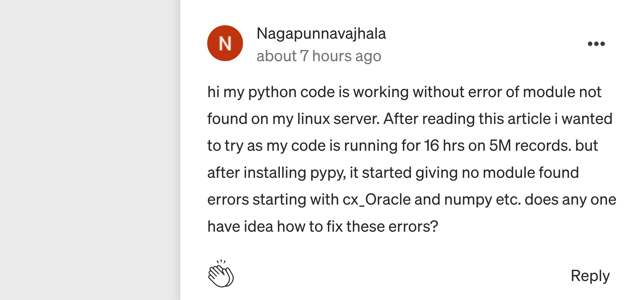Click the ellipsis icon beside the commenter name
The image size is (644, 300).
(596, 44)
